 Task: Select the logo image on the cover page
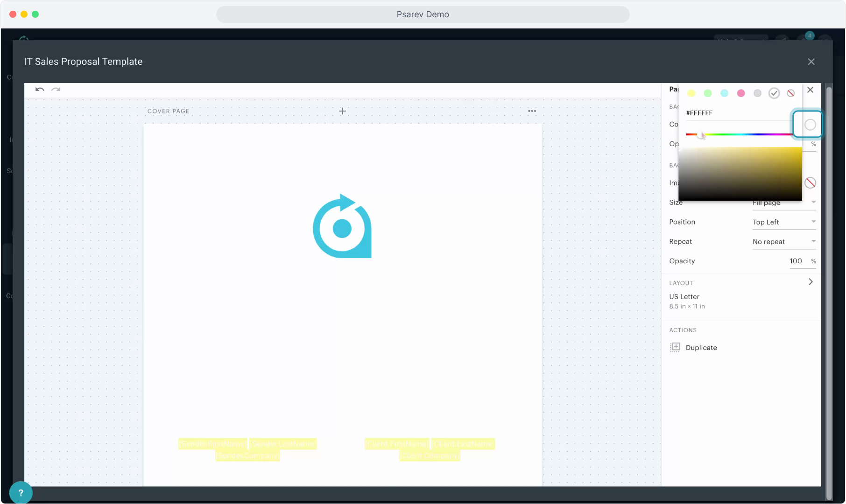(342, 226)
